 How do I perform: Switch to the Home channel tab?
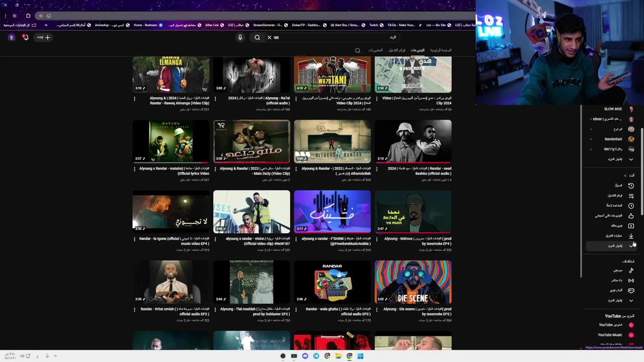[441, 50]
